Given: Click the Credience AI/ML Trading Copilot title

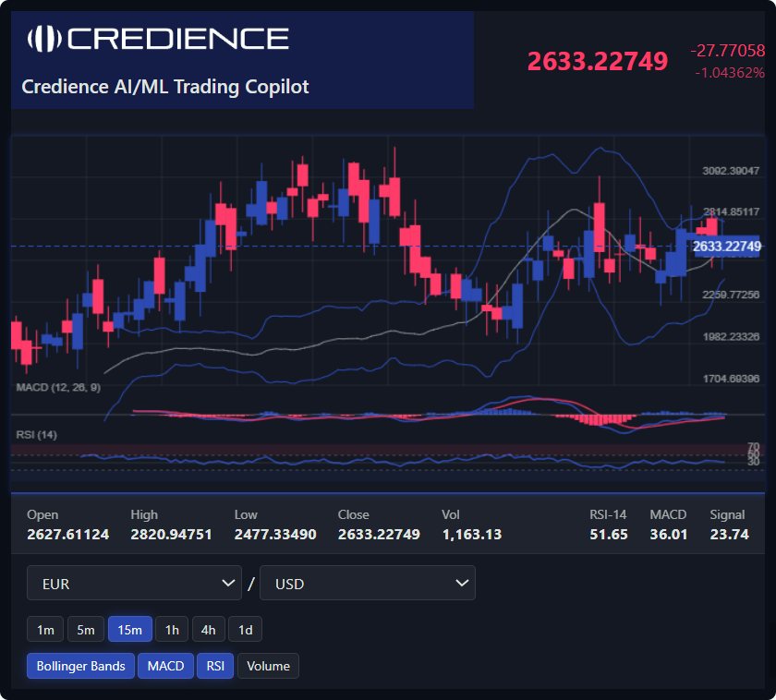Looking at the screenshot, I should tap(165, 87).
